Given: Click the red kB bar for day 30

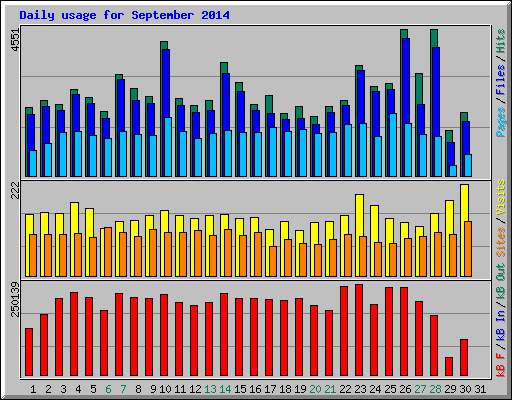Looking at the screenshot, I should click(464, 358).
